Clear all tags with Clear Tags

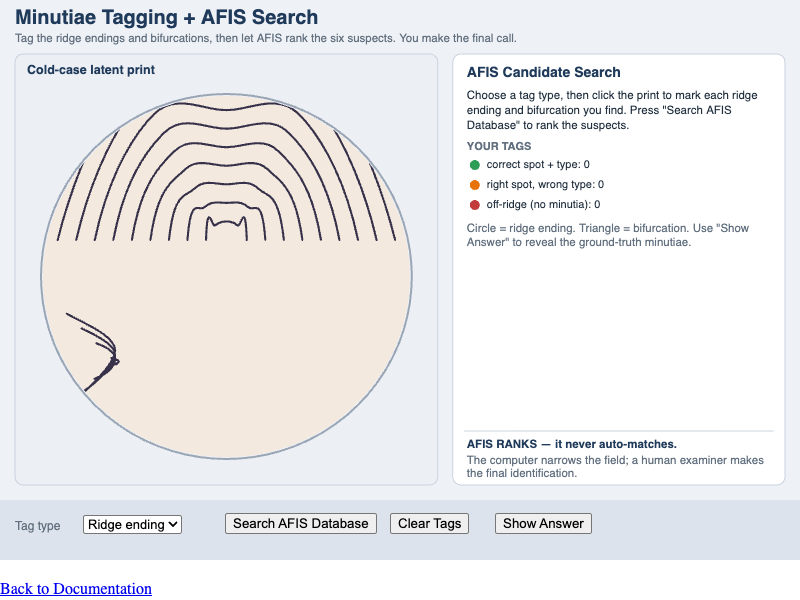coord(429,523)
